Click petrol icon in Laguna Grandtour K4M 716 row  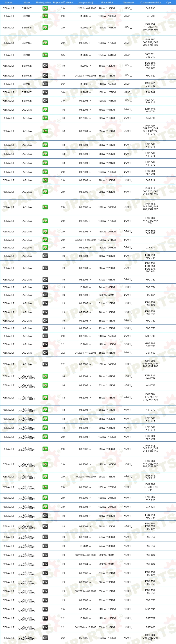[x=45, y=385]
